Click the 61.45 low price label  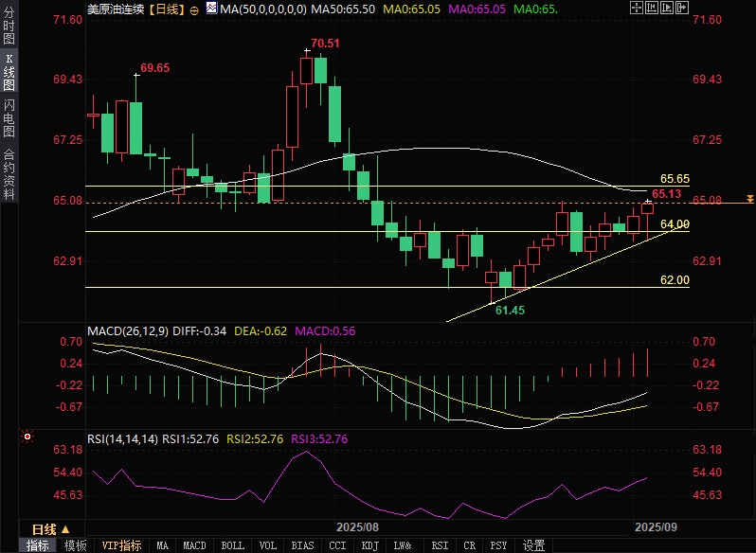coord(510,311)
